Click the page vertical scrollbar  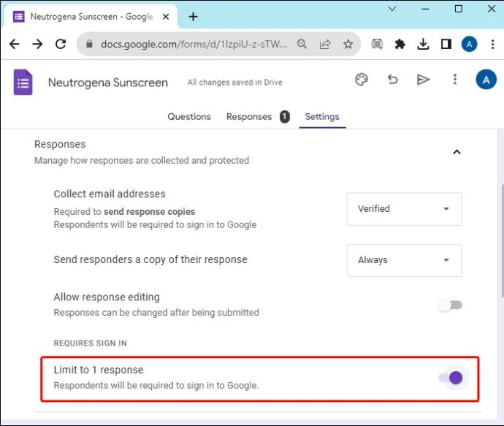(x=502, y=241)
